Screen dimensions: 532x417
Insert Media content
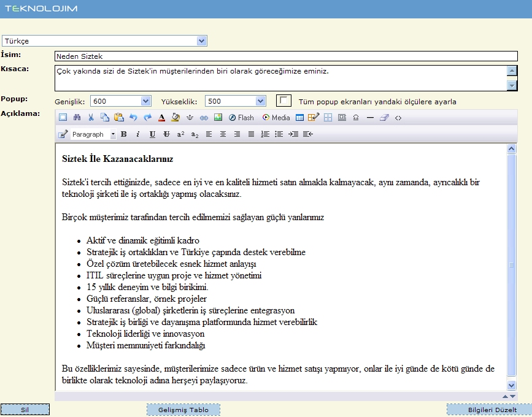point(276,118)
